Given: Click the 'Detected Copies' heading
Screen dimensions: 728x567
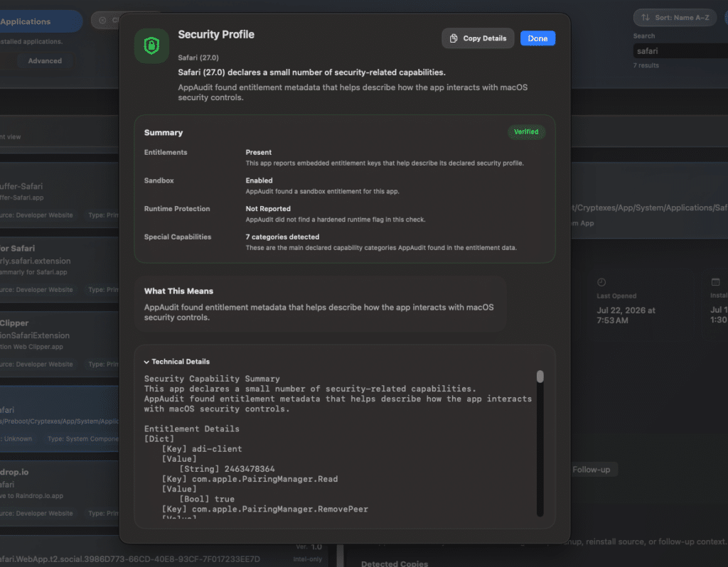Looking at the screenshot, I should point(395,563).
